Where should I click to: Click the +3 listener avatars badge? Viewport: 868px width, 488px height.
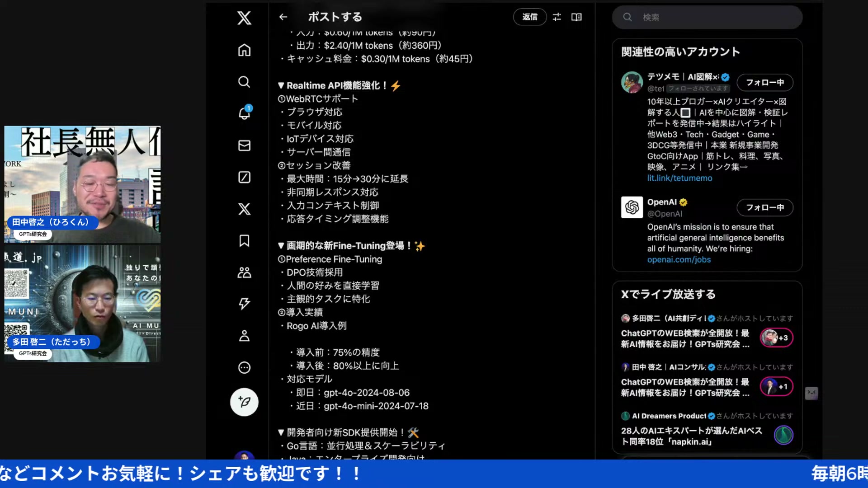pos(776,338)
